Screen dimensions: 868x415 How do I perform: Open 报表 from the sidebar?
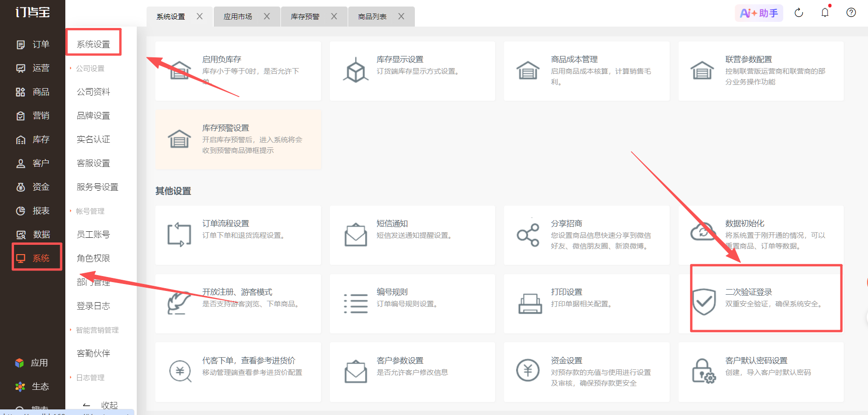pyautogui.click(x=33, y=211)
